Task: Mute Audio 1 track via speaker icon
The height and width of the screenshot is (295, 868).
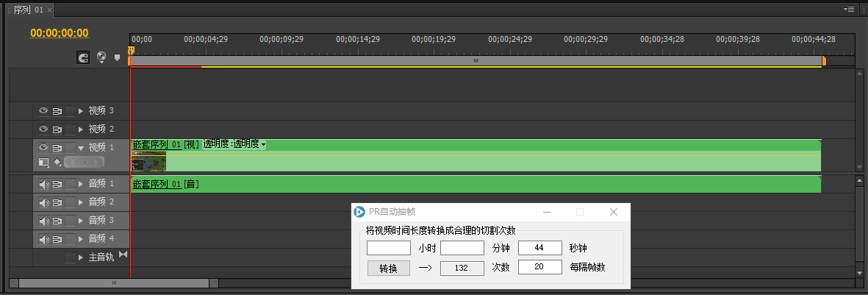Action: coord(43,184)
